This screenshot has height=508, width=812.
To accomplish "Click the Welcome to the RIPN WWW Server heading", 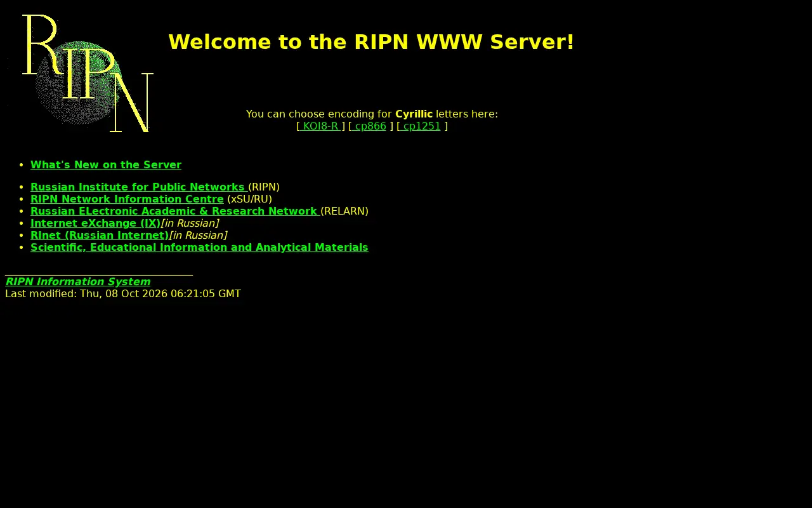I will [x=371, y=42].
